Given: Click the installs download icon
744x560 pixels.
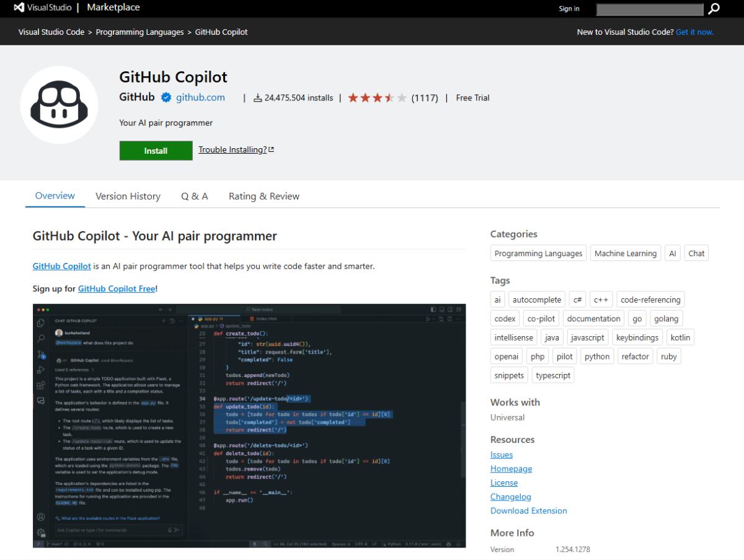Looking at the screenshot, I should 257,97.
